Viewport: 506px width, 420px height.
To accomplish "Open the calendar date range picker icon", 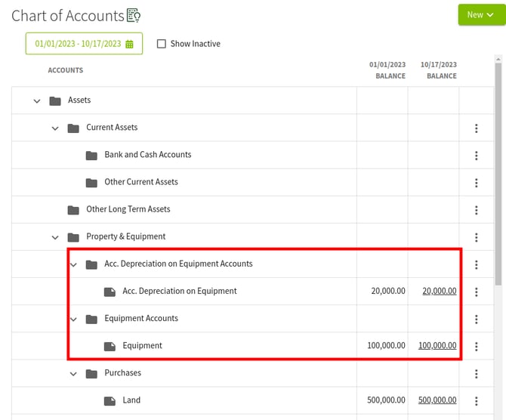I will point(129,44).
